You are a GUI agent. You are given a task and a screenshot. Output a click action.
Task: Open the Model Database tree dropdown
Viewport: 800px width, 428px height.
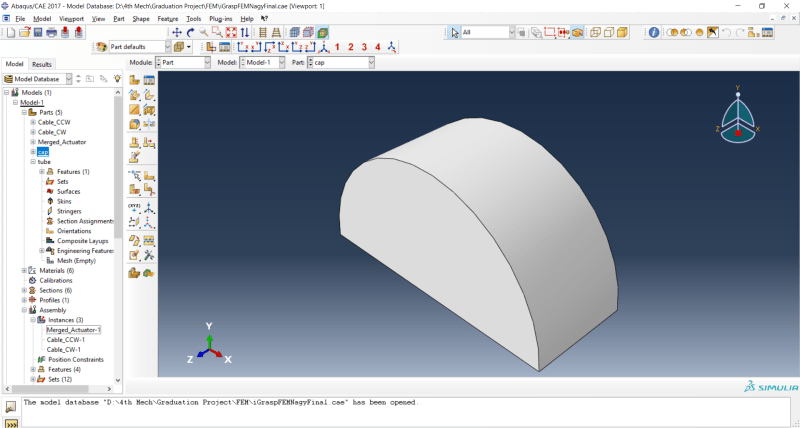69,79
